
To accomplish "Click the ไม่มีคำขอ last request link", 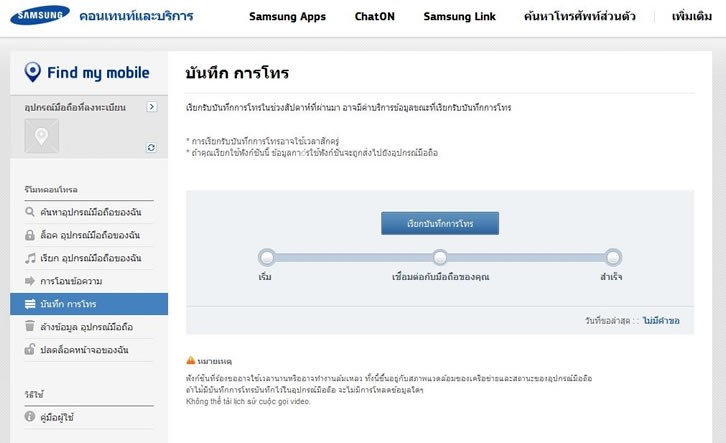I will point(661,320).
